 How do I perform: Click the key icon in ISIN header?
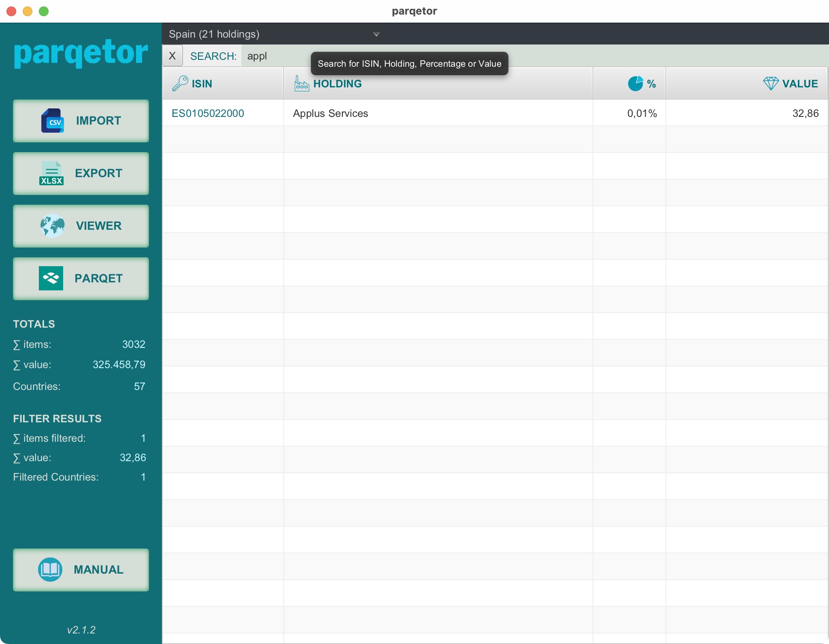180,83
